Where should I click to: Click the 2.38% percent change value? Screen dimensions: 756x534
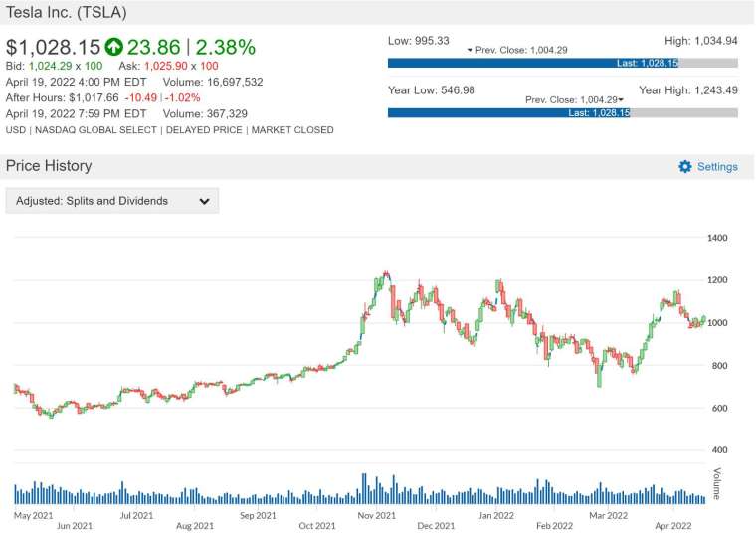click(225, 47)
